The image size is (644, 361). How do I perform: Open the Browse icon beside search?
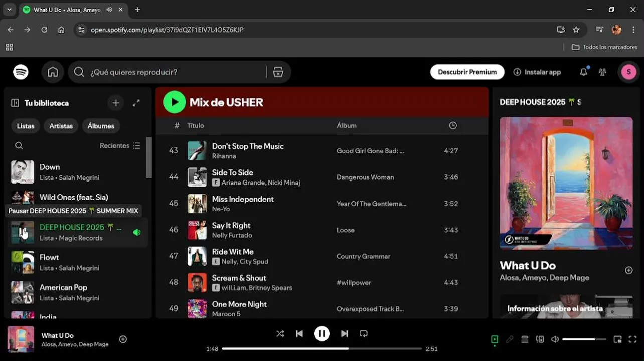pyautogui.click(x=278, y=72)
